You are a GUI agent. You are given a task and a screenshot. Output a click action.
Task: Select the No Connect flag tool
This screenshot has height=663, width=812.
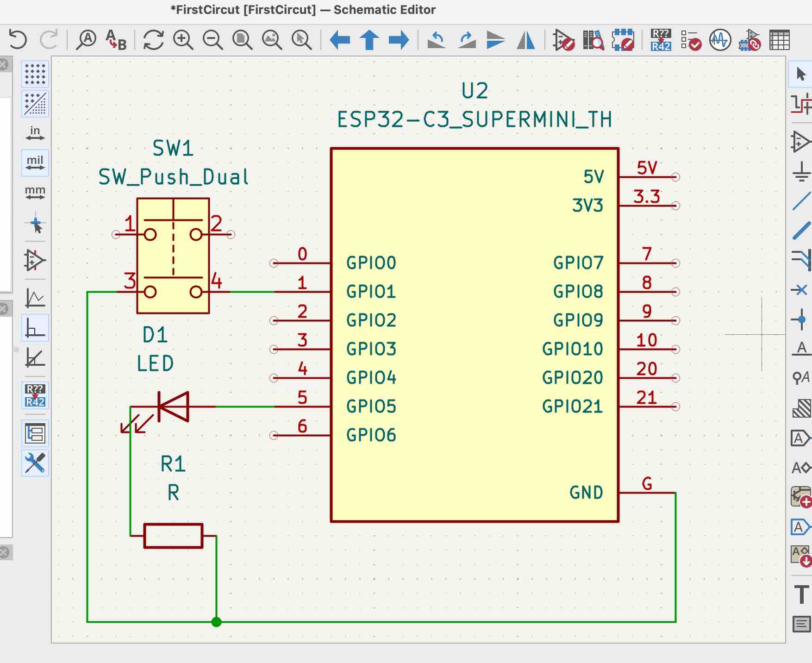[801, 290]
